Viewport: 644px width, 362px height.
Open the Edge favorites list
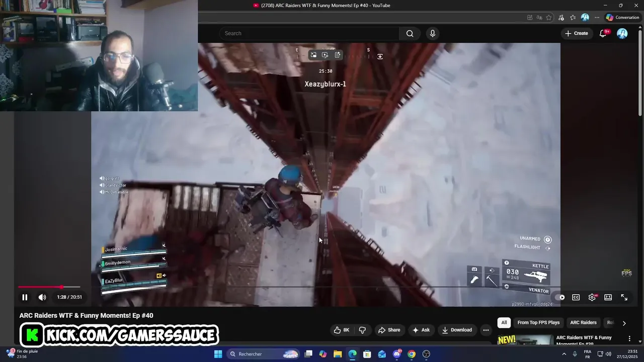[x=573, y=17]
